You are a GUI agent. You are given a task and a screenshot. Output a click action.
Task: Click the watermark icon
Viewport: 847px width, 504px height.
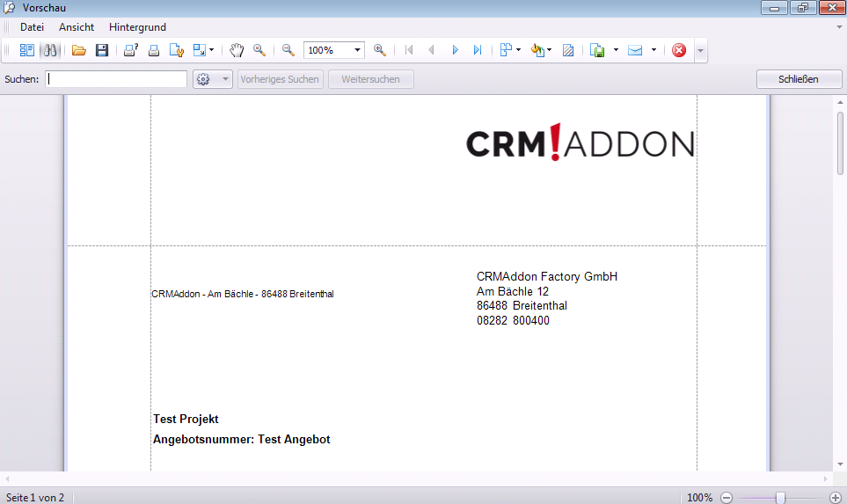pos(567,50)
